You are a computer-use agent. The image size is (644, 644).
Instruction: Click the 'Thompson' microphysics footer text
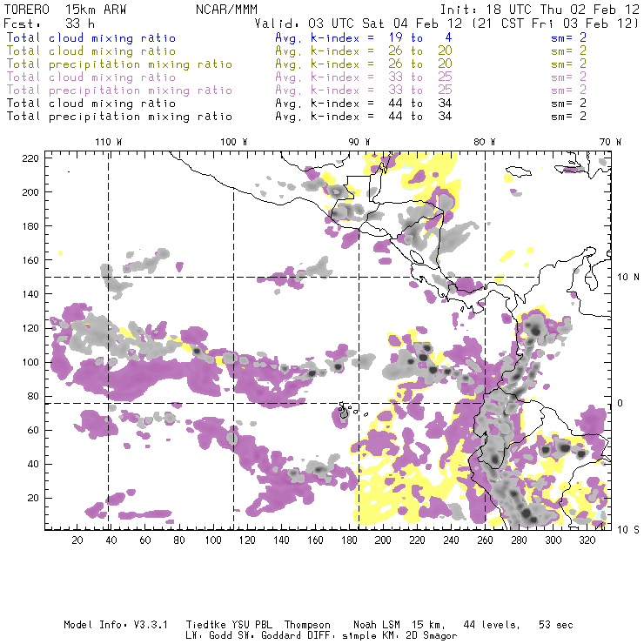click(x=307, y=625)
